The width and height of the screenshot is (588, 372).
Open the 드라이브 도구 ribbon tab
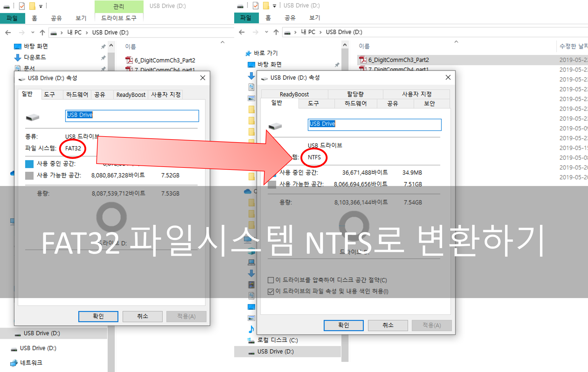point(119,18)
